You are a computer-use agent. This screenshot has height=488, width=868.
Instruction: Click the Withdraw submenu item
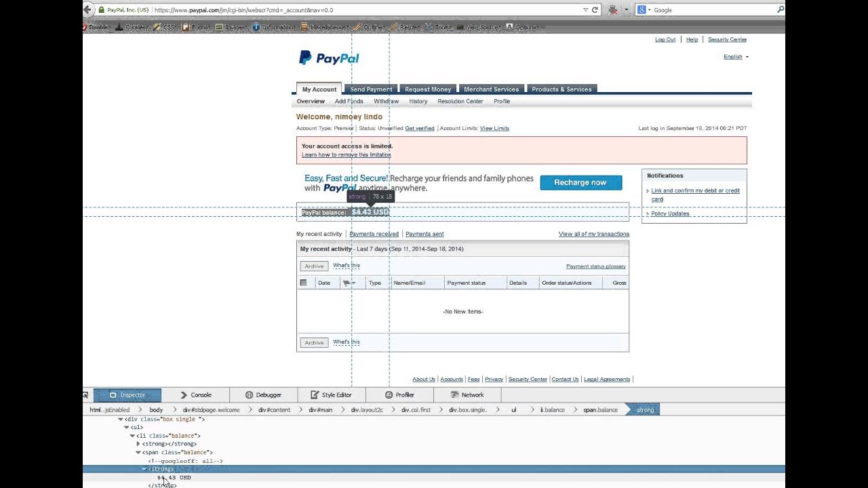pos(387,102)
